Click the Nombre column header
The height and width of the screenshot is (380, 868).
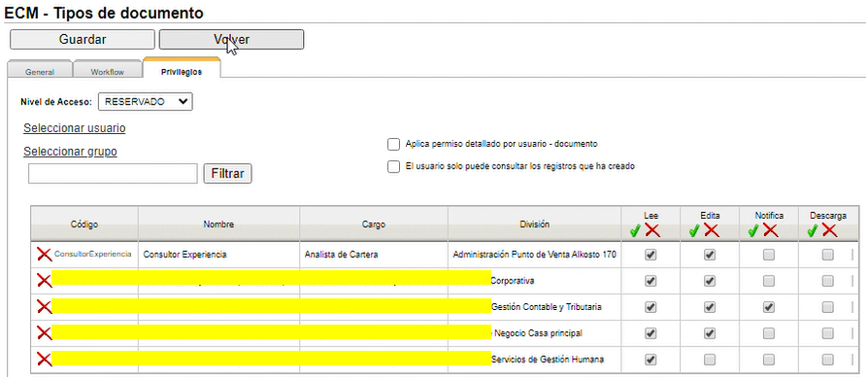pos(218,225)
